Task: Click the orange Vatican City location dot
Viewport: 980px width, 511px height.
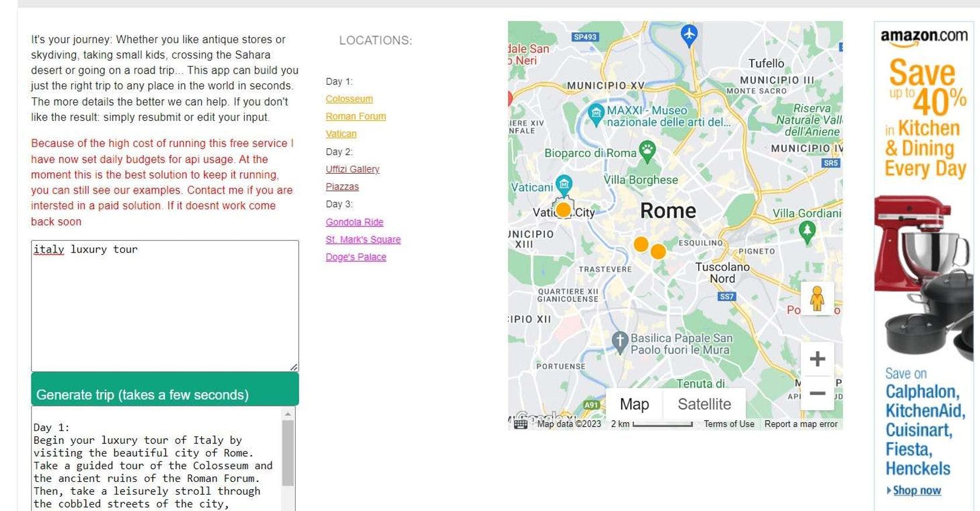Action: (563, 209)
